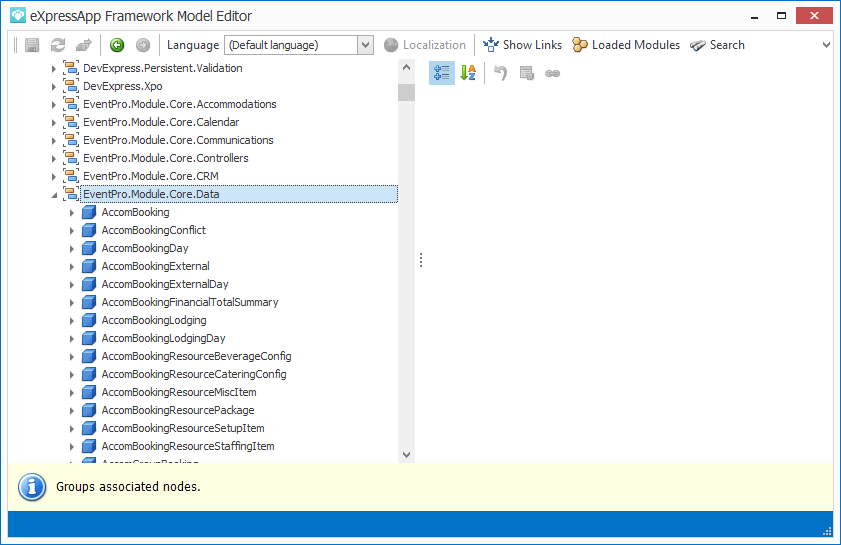Expand AccomBookingConflict class node
This screenshot has width=841, height=545.
[72, 231]
